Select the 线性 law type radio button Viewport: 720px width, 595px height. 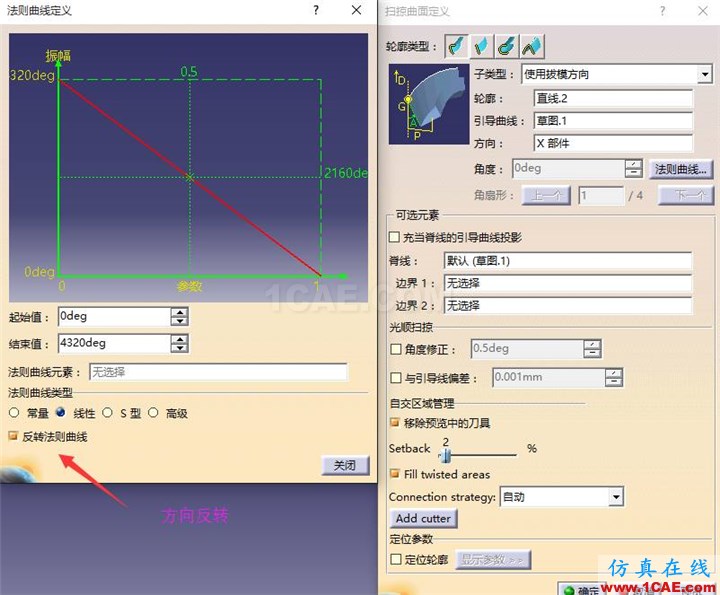pyautogui.click(x=61, y=412)
